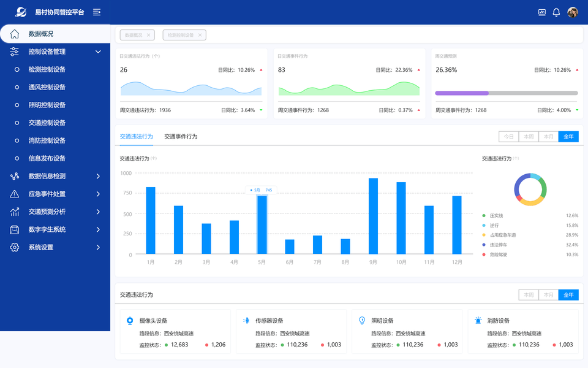Select 全年 range in chart filter
This screenshot has height=368, width=588.
(x=568, y=137)
